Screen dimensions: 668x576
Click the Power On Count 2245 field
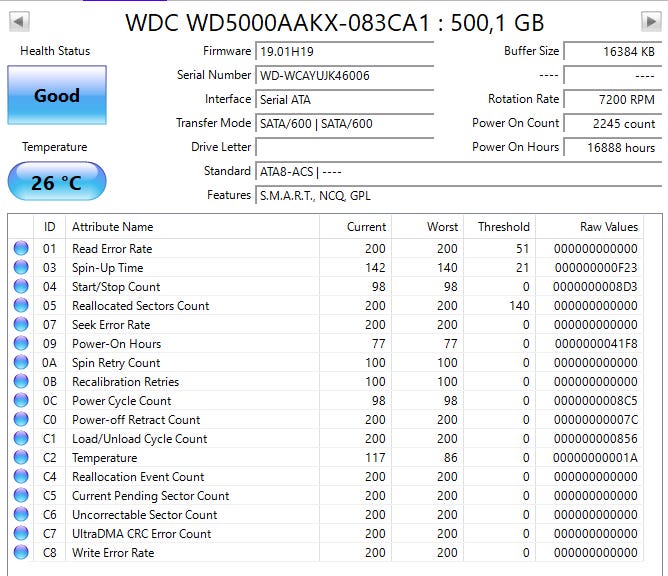click(613, 124)
